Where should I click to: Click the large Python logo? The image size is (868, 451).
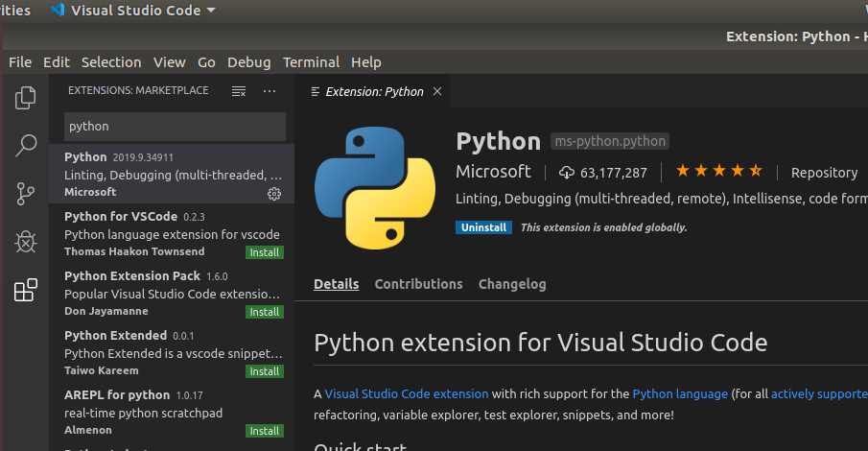pyautogui.click(x=375, y=188)
